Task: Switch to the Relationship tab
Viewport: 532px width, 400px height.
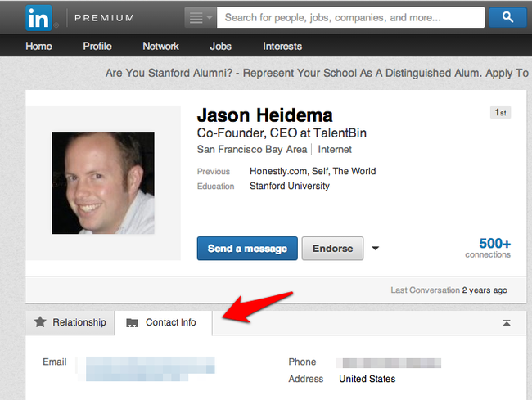Action: (70, 322)
